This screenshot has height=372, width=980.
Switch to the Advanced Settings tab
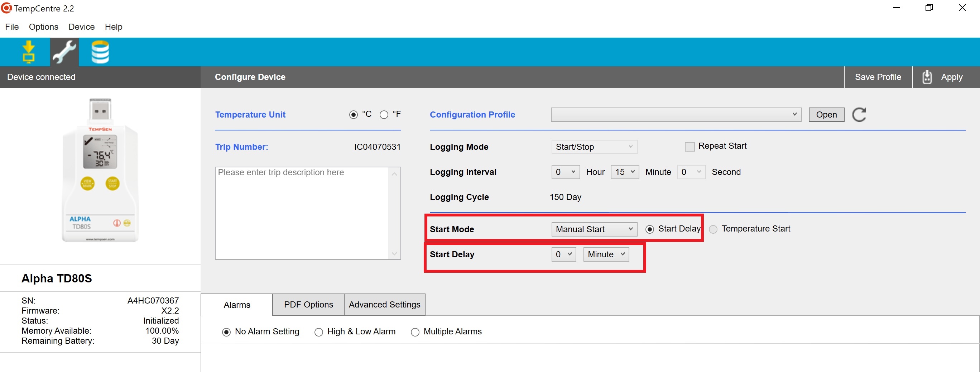click(384, 305)
